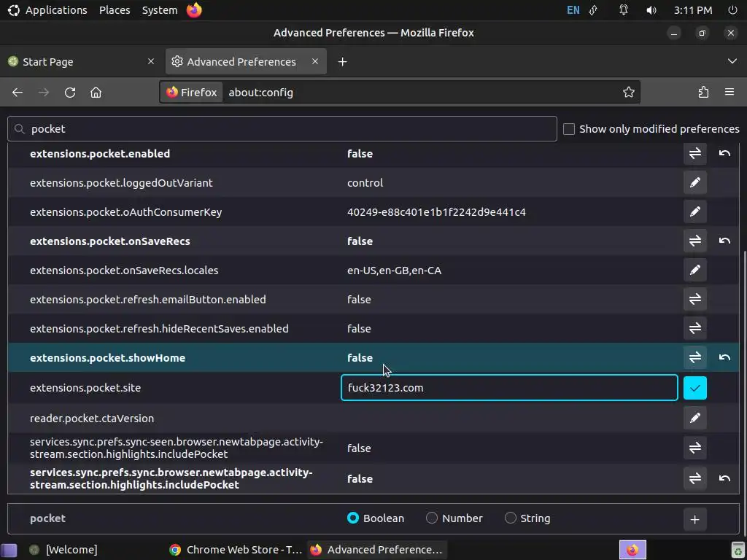Edit extensions.pocket.oAuthConsumerKey with pencil icon
This screenshot has width=747, height=560.
[x=694, y=211]
